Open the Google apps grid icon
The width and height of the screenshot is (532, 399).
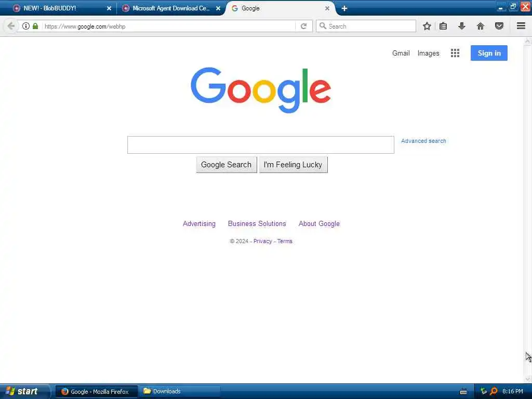[455, 53]
